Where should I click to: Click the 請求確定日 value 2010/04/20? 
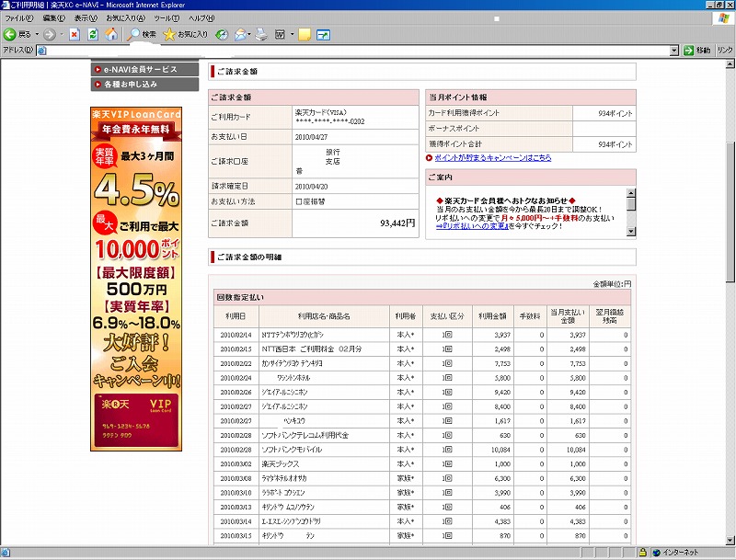[x=311, y=186]
